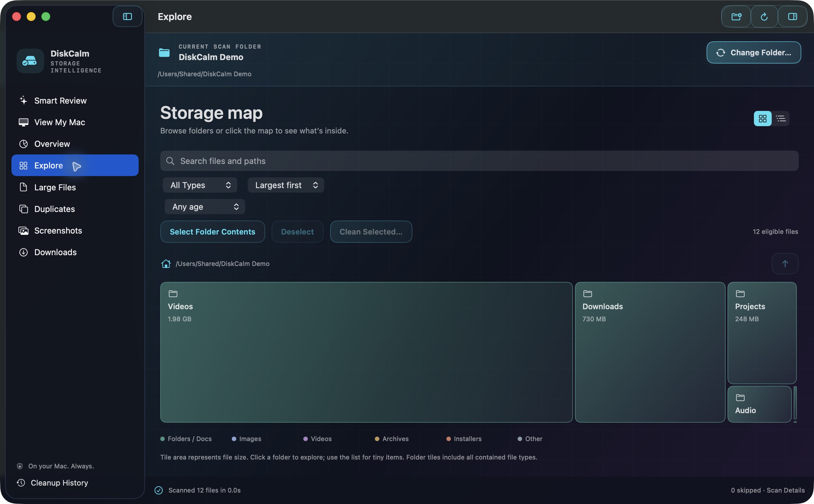This screenshot has height=504, width=814.
Task: Open Scan Details link
Action: (x=785, y=490)
